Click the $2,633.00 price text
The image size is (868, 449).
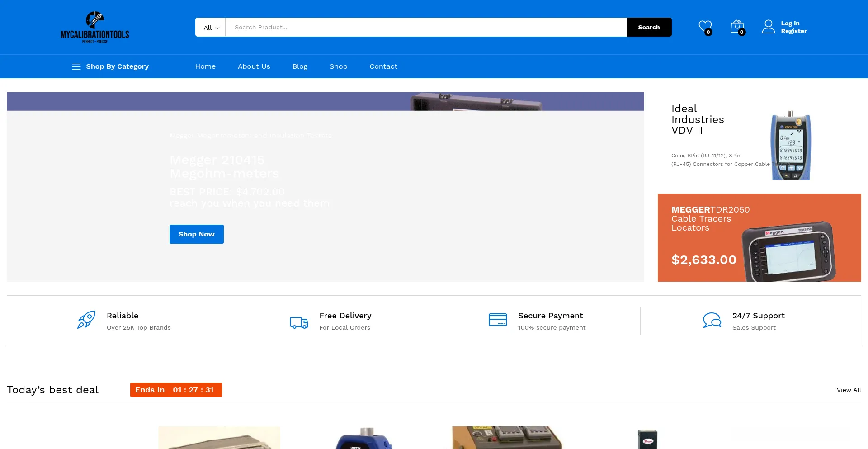(x=704, y=260)
